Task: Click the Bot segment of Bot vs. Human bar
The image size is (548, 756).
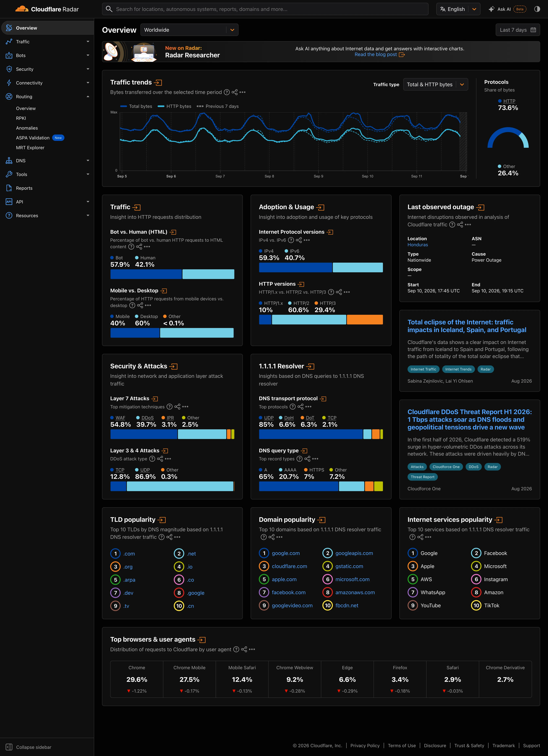Action: pos(146,274)
